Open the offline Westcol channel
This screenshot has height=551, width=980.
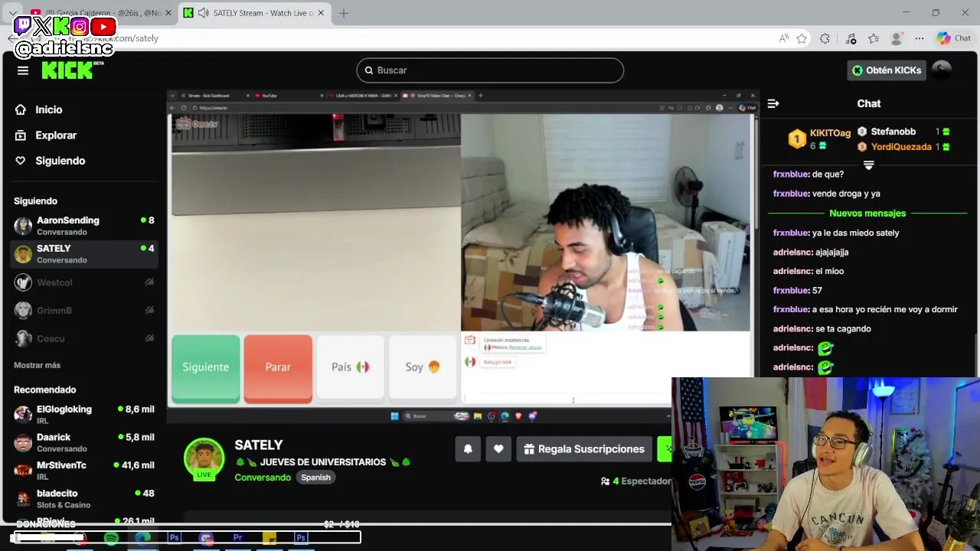pos(84,282)
